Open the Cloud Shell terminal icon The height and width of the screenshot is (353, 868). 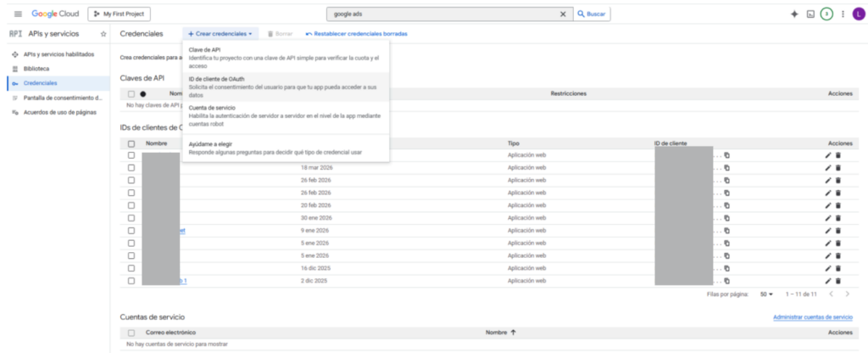point(810,14)
